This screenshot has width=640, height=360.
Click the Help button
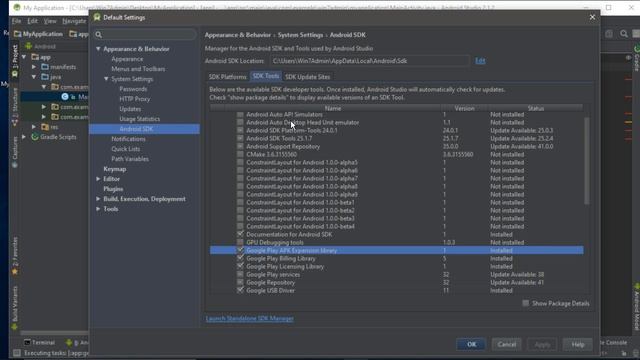coord(578,344)
